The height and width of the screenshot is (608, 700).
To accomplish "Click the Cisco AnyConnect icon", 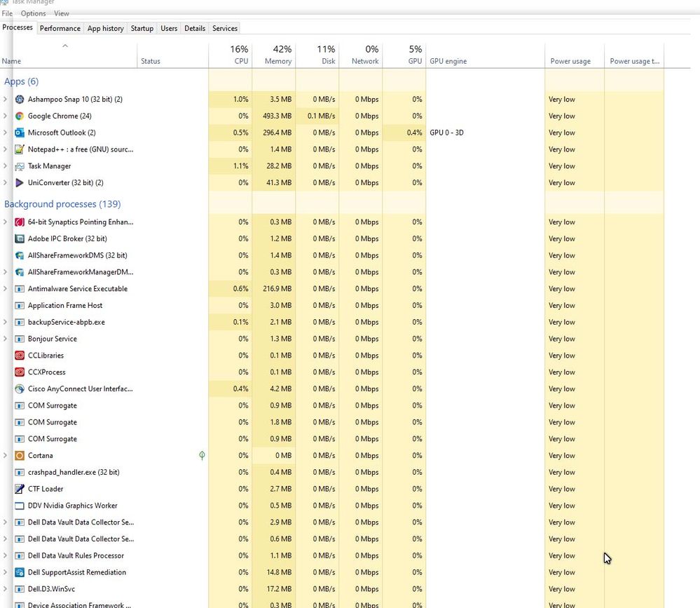I will pyautogui.click(x=19, y=389).
